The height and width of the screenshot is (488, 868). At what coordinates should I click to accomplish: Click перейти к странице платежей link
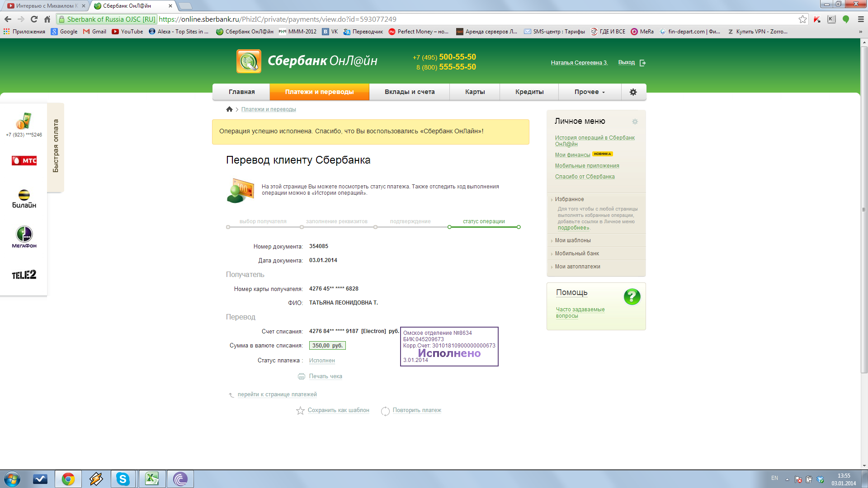tap(277, 394)
